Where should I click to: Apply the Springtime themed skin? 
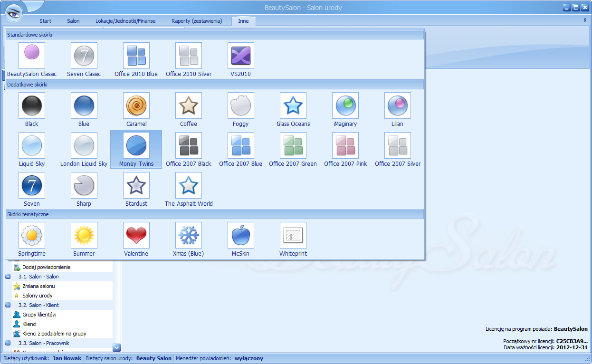click(32, 239)
